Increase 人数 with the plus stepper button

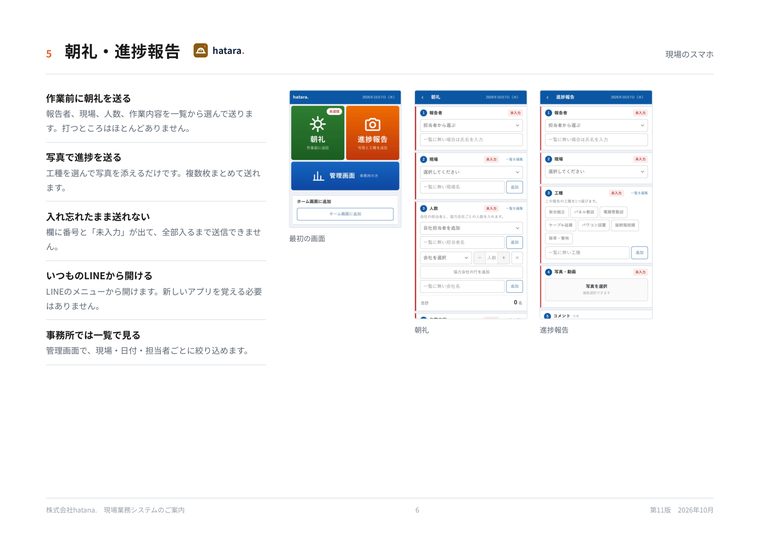click(x=504, y=257)
